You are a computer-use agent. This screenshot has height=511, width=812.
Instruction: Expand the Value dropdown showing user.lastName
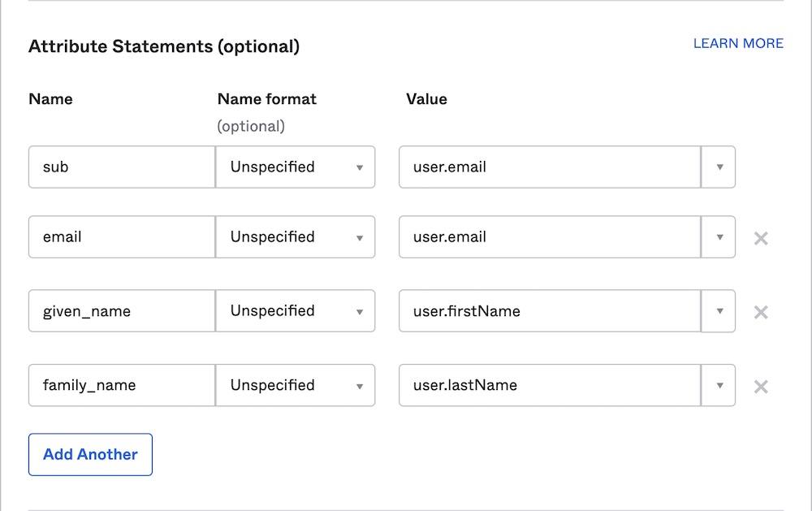coord(718,385)
